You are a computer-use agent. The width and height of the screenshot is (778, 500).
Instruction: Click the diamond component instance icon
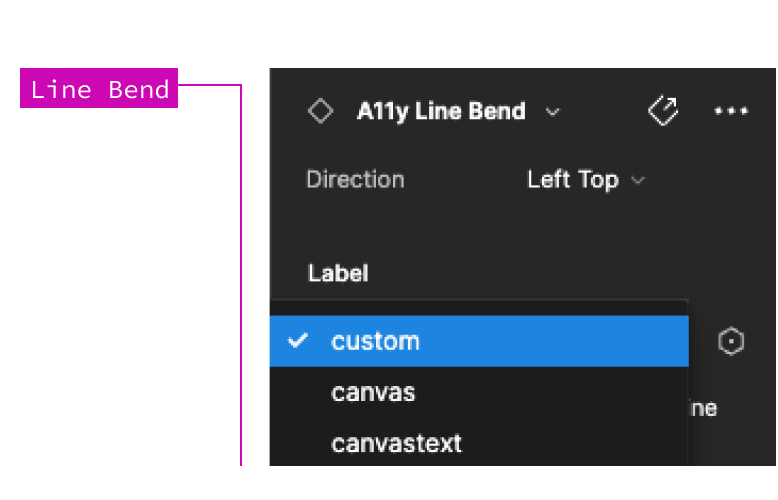click(320, 111)
